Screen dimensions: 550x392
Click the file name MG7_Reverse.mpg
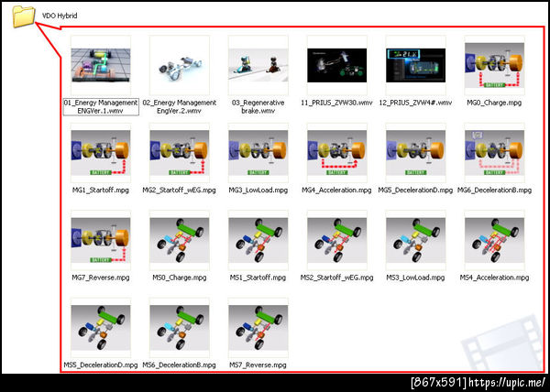(x=101, y=278)
